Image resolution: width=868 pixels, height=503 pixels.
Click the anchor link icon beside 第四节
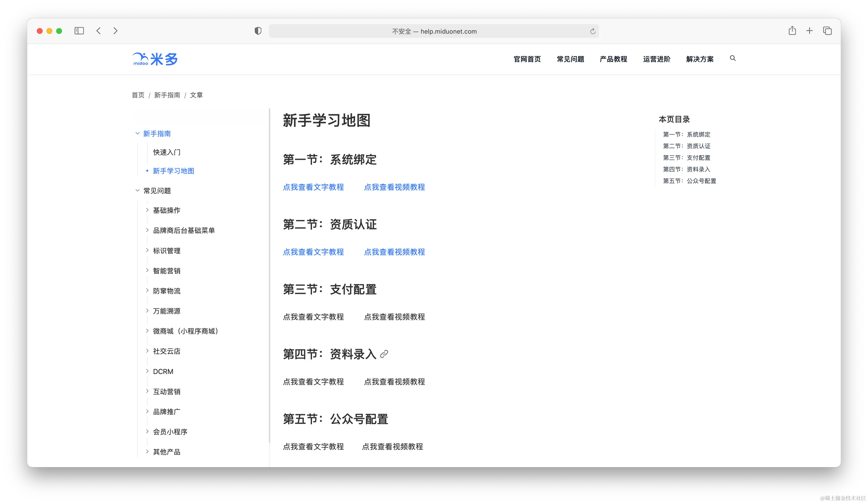384,354
